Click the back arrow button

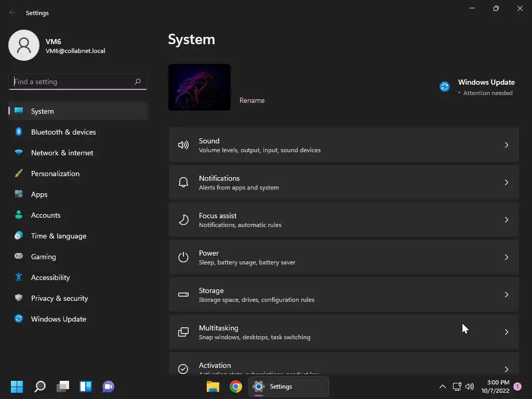point(12,12)
